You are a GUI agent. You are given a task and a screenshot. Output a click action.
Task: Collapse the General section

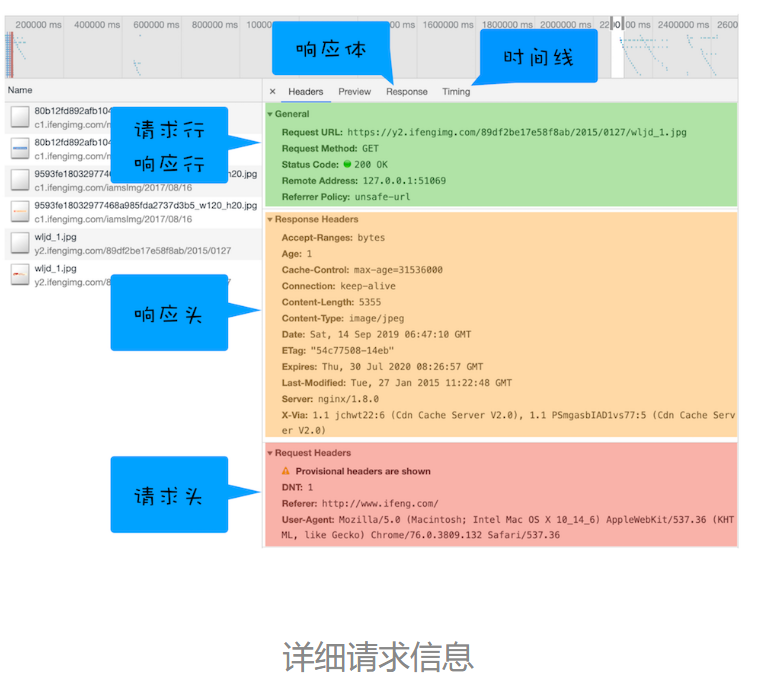pyautogui.click(x=270, y=114)
